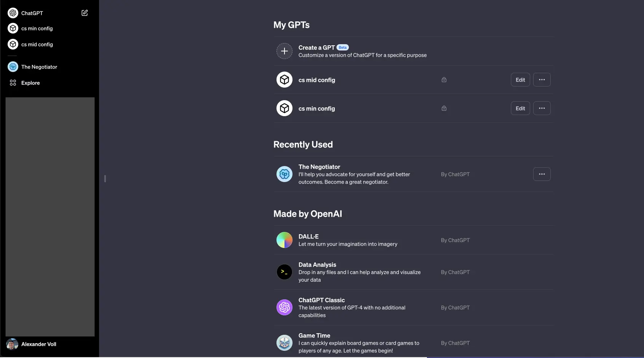This screenshot has height=358, width=644.
Task: Open the Alexander Voll profile menu
Action: click(x=38, y=344)
